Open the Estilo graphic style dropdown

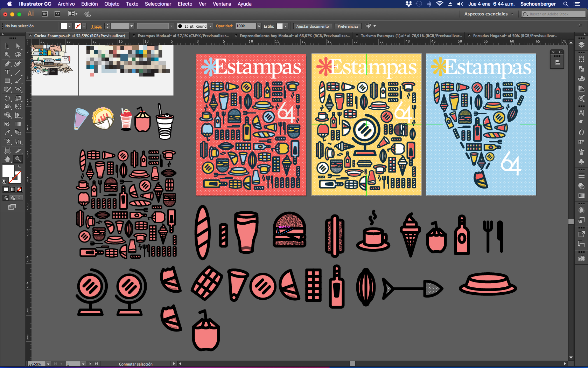(x=286, y=26)
